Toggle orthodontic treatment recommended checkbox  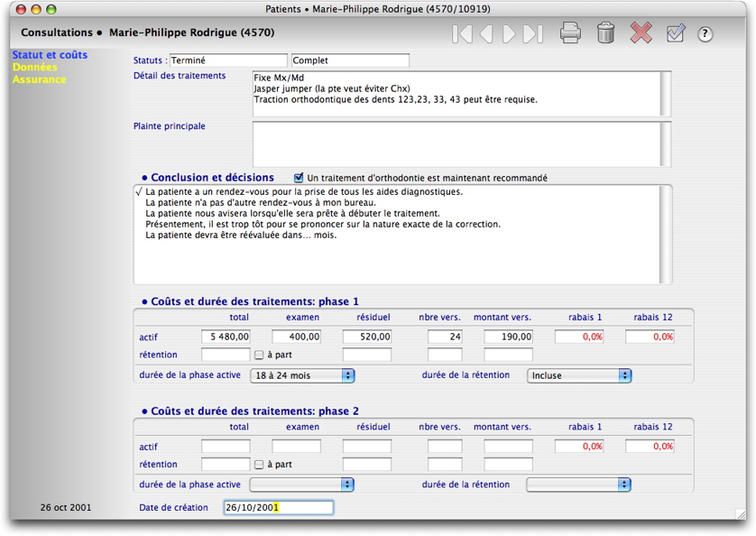[299, 178]
